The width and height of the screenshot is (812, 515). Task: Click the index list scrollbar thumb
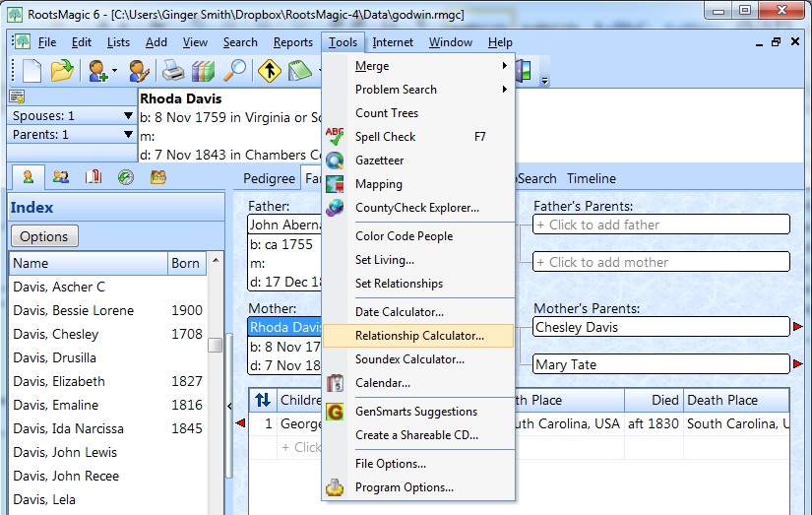pos(215,345)
